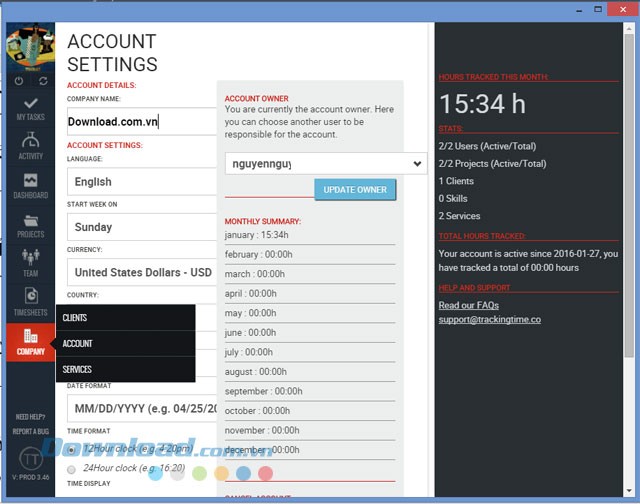This screenshot has height=504, width=640.
Task: Go to the Dashboard section
Action: [x=30, y=186]
